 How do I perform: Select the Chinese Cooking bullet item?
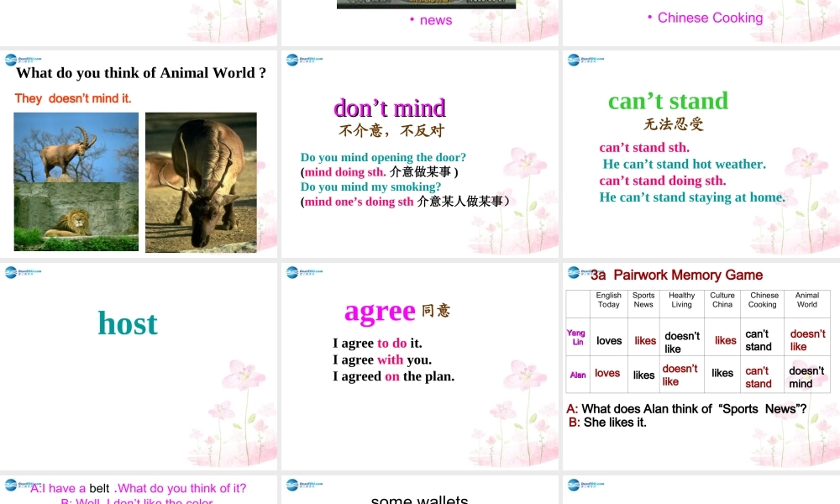[710, 17]
